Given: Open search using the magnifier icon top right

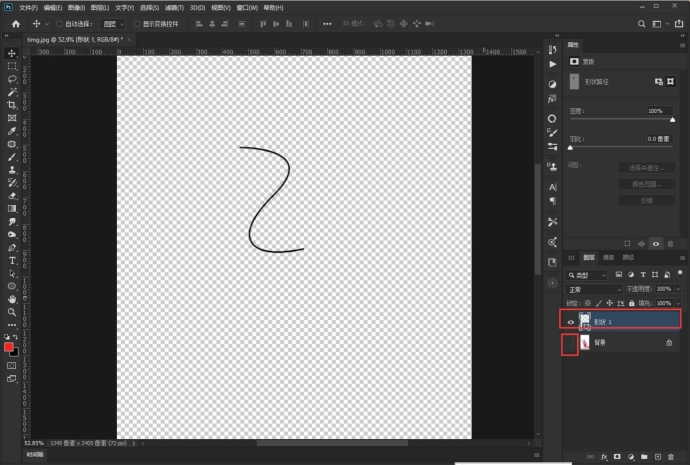Looking at the screenshot, I should click(x=642, y=24).
